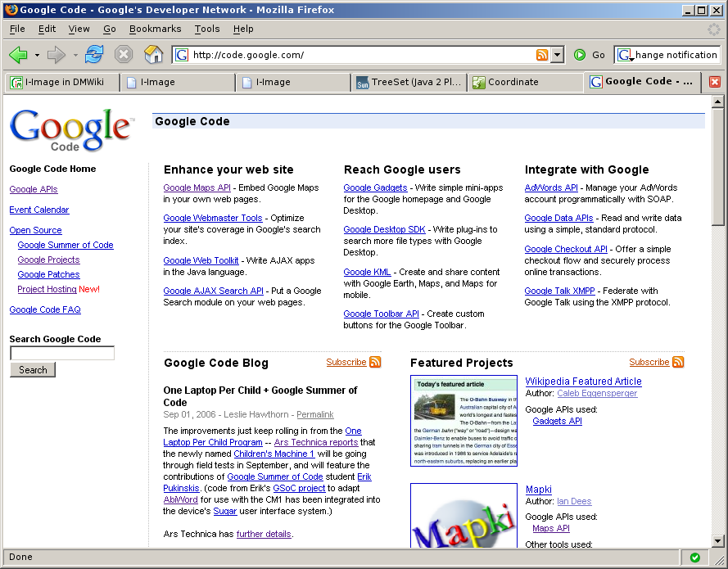This screenshot has height=569, width=728.
Task: Open the File menu
Action: (x=17, y=29)
